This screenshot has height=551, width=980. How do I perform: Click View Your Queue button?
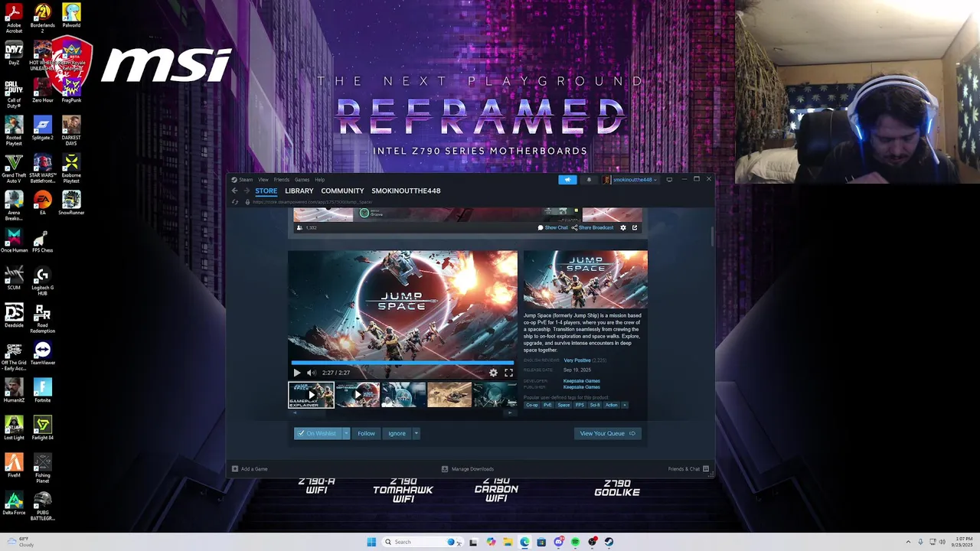point(608,433)
